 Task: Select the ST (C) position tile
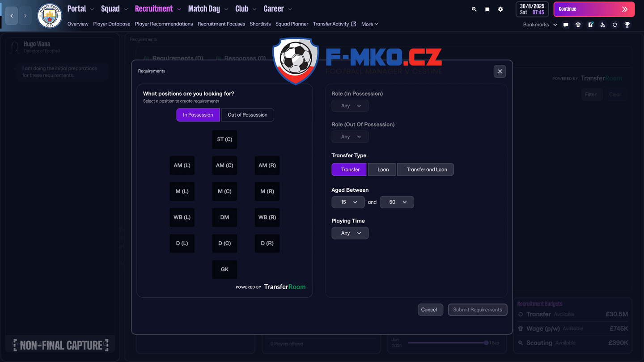click(225, 139)
